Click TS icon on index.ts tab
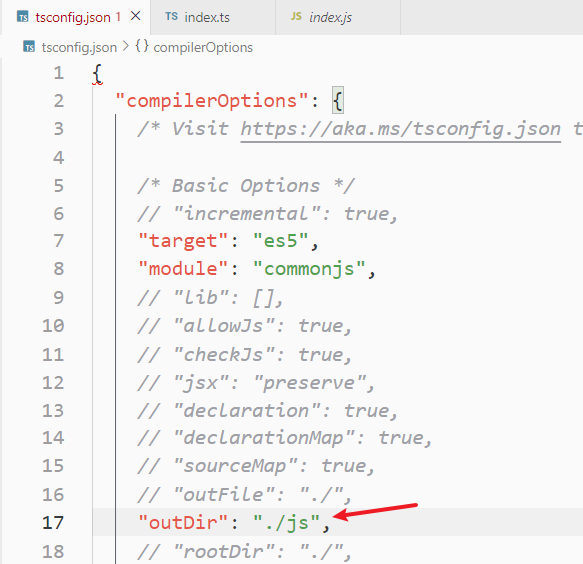 pos(171,16)
